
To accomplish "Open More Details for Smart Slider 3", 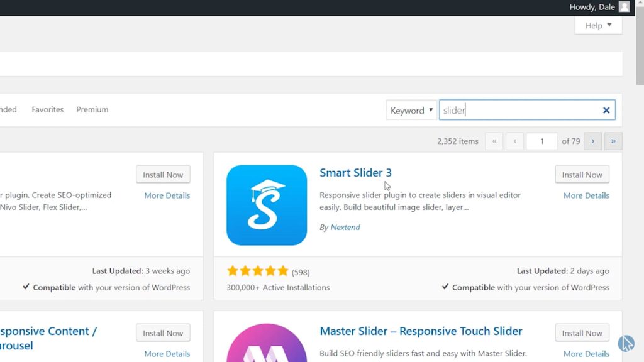I will tap(586, 195).
